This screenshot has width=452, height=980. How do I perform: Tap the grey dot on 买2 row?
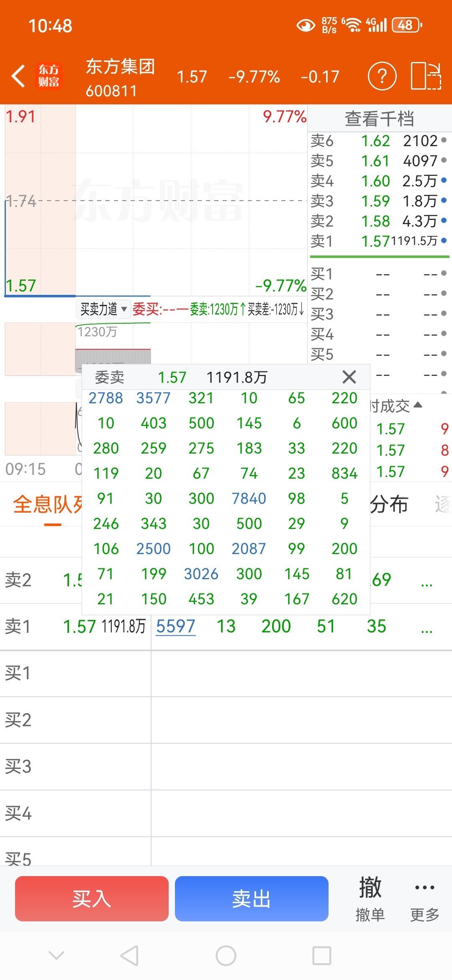444,293
